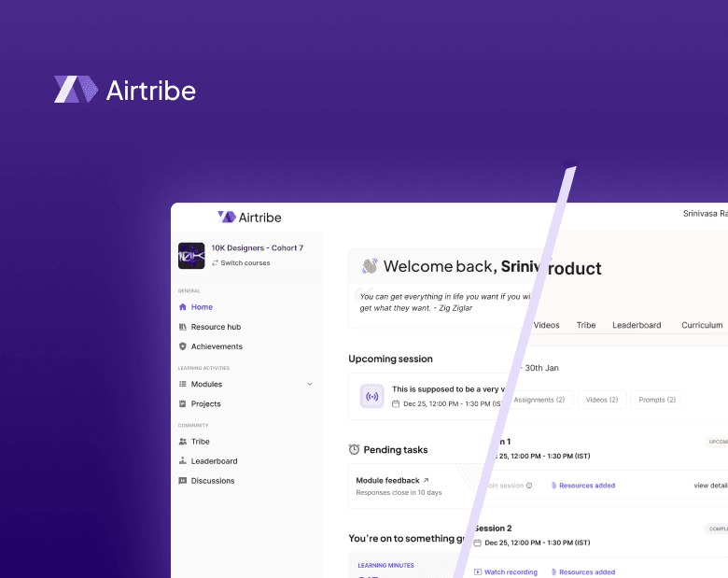Click the Leaderboard podium icon
Image resolution: width=728 pixels, height=578 pixels.
pyautogui.click(x=182, y=461)
